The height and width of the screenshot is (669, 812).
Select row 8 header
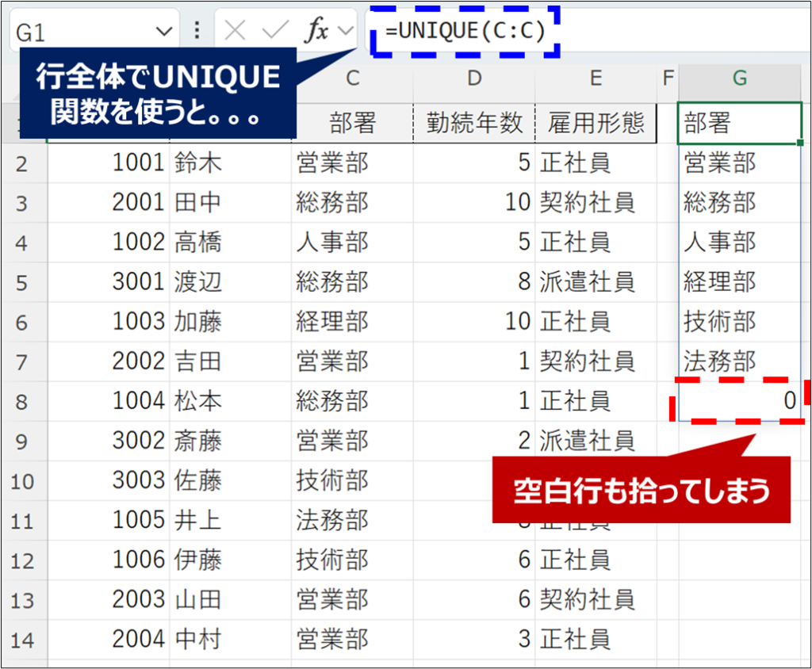21,402
